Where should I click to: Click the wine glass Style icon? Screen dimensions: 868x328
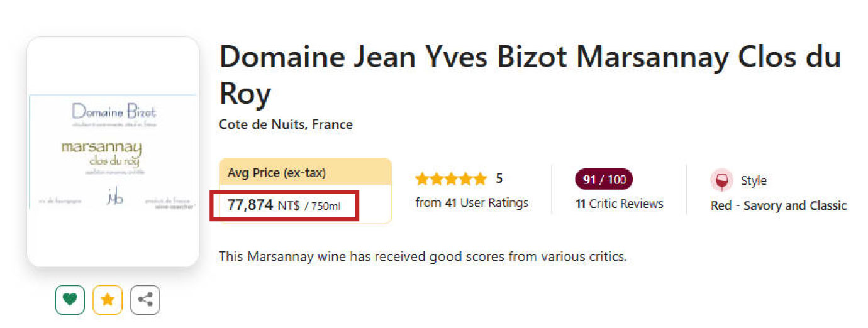[x=721, y=180]
